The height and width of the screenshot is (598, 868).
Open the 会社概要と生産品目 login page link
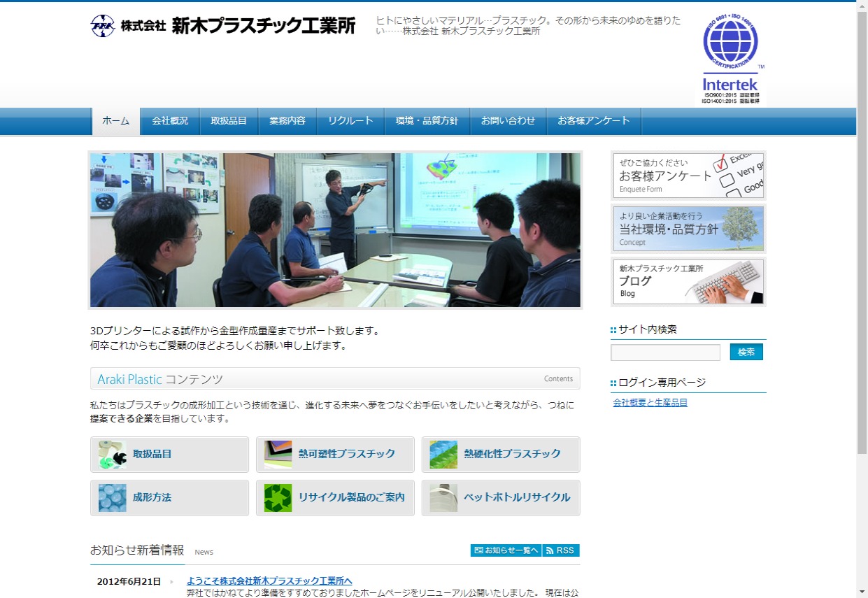pos(650,403)
